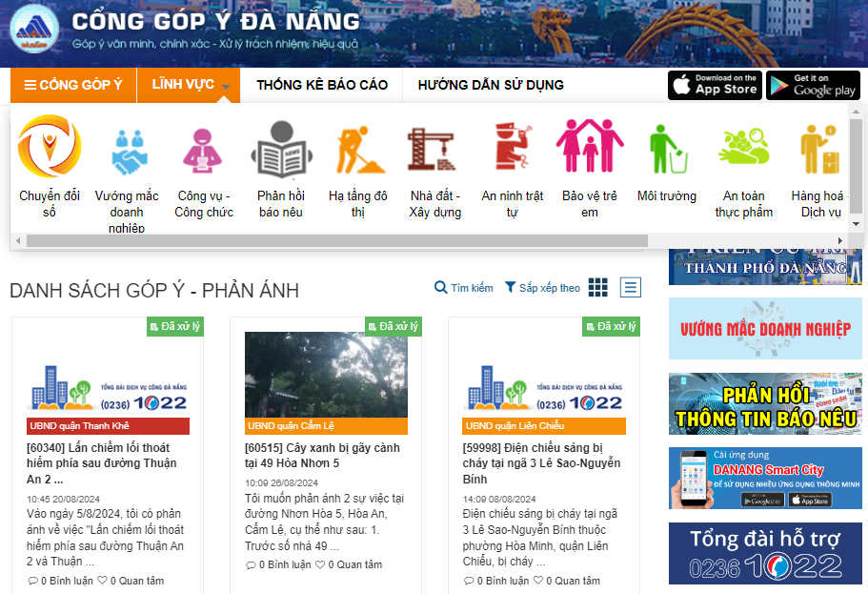Screen dimensions: 868x594
Task: Open the Vướng mắc doanh nghiệp banner
Action: [x=765, y=329]
